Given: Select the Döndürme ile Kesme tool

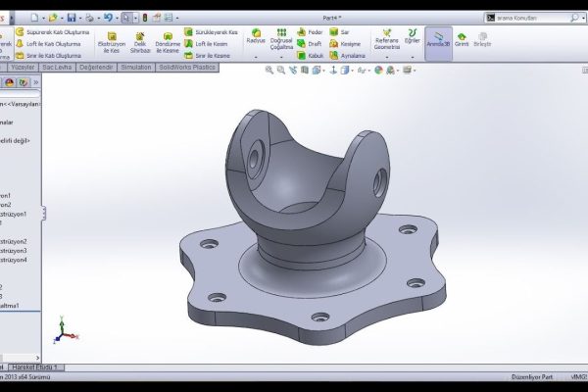Looking at the screenshot, I should 169,44.
